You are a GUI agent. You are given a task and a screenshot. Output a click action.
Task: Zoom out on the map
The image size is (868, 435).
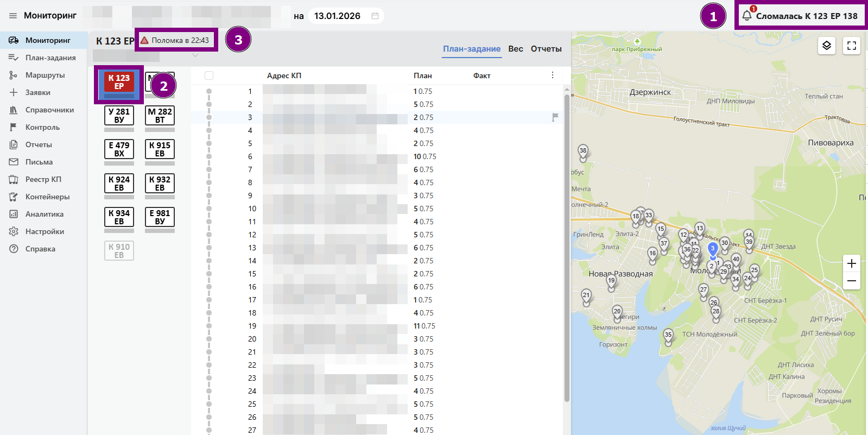(851, 281)
